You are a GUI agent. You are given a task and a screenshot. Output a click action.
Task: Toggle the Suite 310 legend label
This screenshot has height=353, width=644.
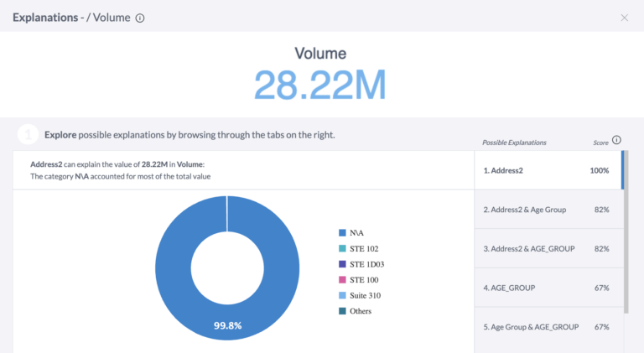[x=366, y=295]
